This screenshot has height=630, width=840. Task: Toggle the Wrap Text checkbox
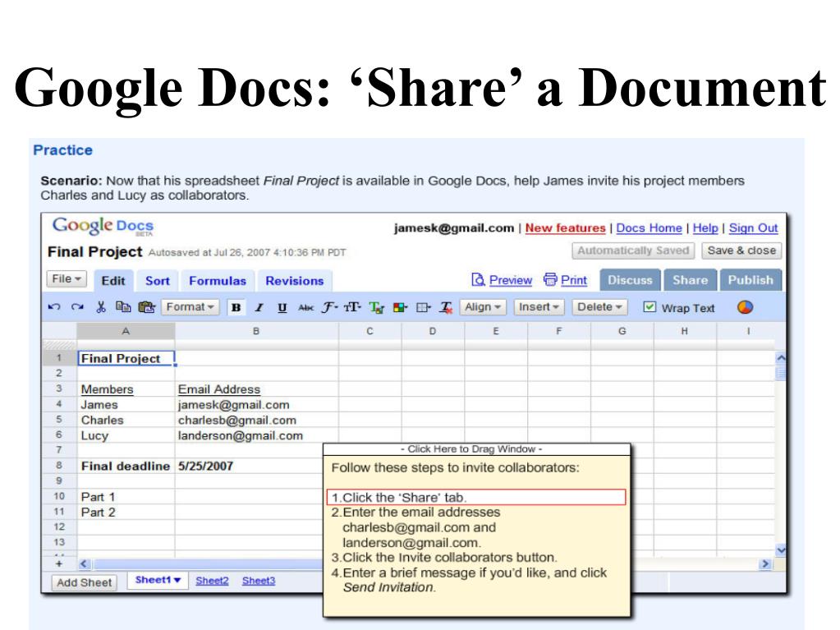tap(650, 307)
